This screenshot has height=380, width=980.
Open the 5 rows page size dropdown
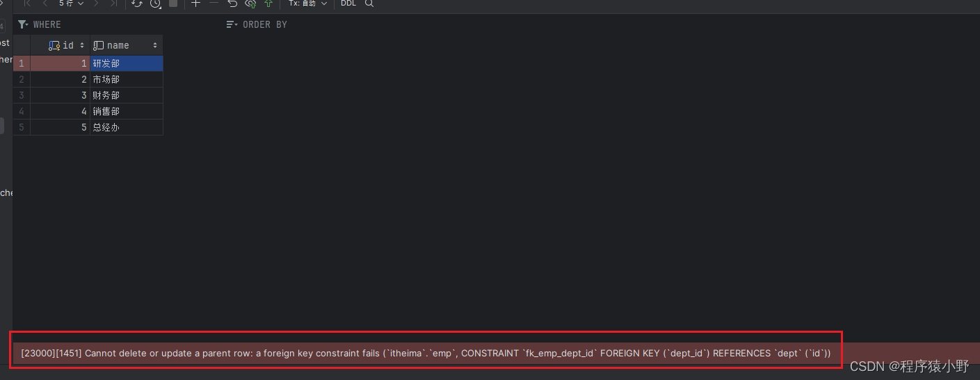coord(71,3)
